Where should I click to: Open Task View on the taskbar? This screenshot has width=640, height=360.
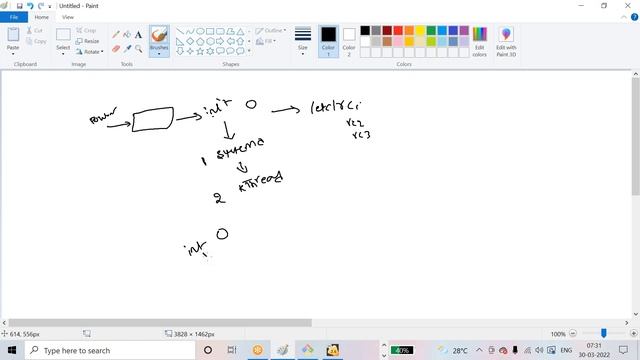(232, 350)
